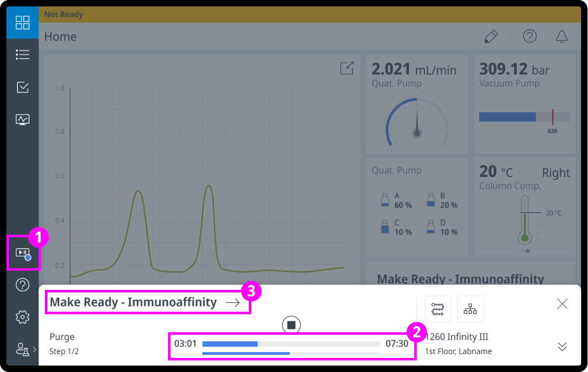588x372 pixels.
Task: Open the list view in sidebar
Action: [x=22, y=55]
